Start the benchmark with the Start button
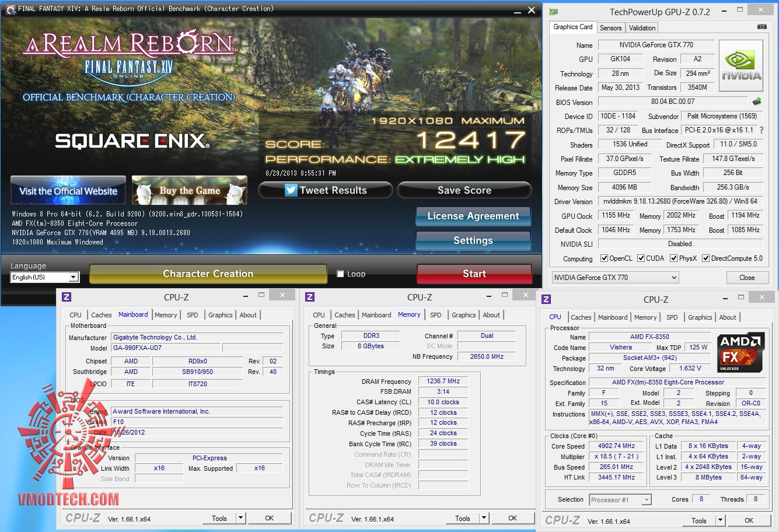This screenshot has width=779, height=532. tap(474, 274)
